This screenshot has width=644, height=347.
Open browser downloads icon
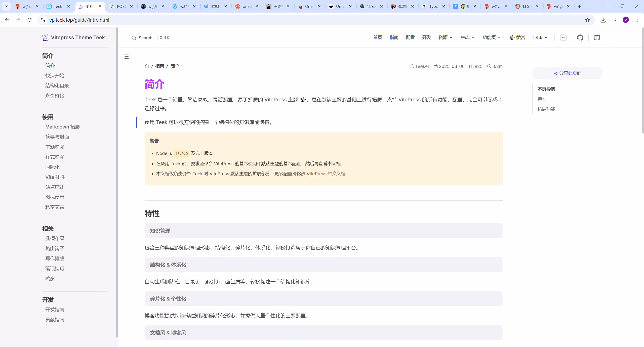click(603, 20)
